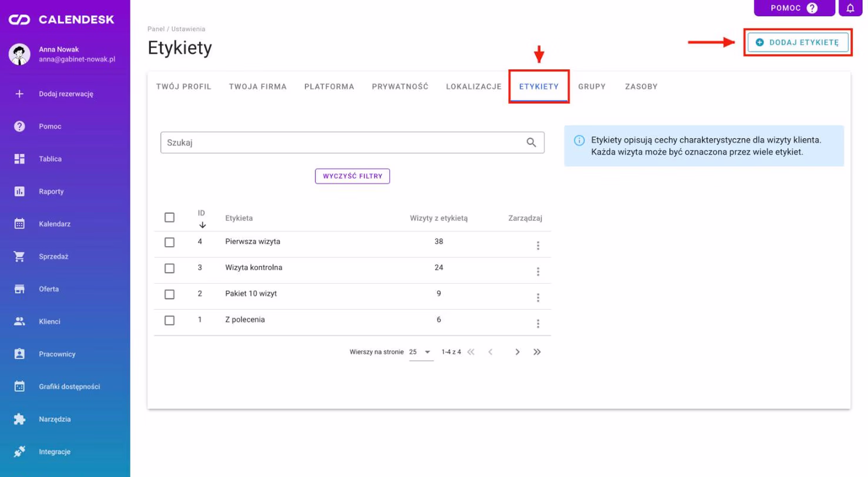This screenshot has width=868, height=477.
Task: Sort by ID column arrow
Action: (x=203, y=225)
